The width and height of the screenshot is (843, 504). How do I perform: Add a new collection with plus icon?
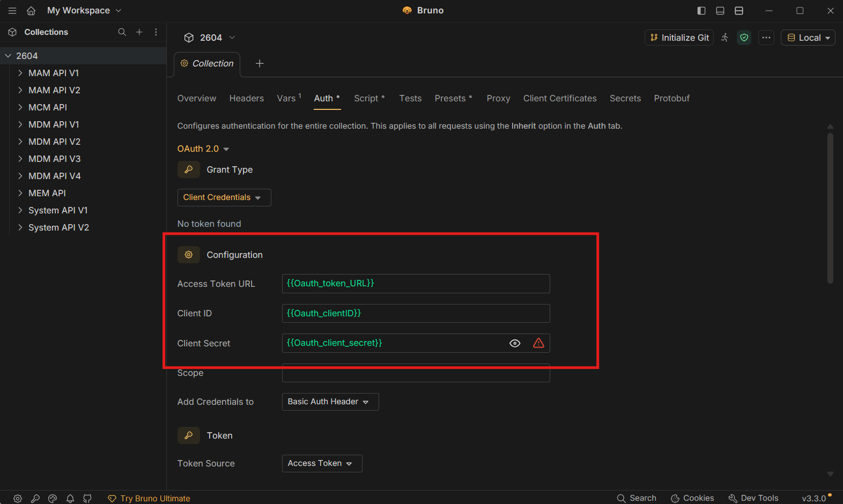(139, 32)
